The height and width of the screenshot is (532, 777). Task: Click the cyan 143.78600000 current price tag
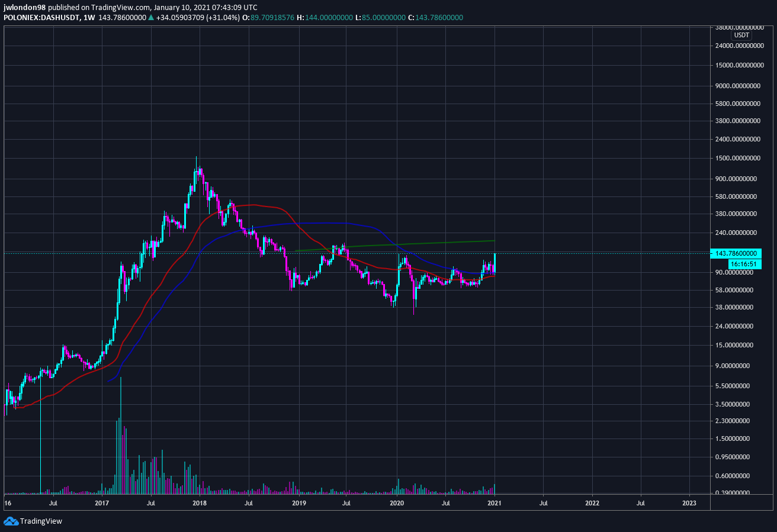(737, 253)
